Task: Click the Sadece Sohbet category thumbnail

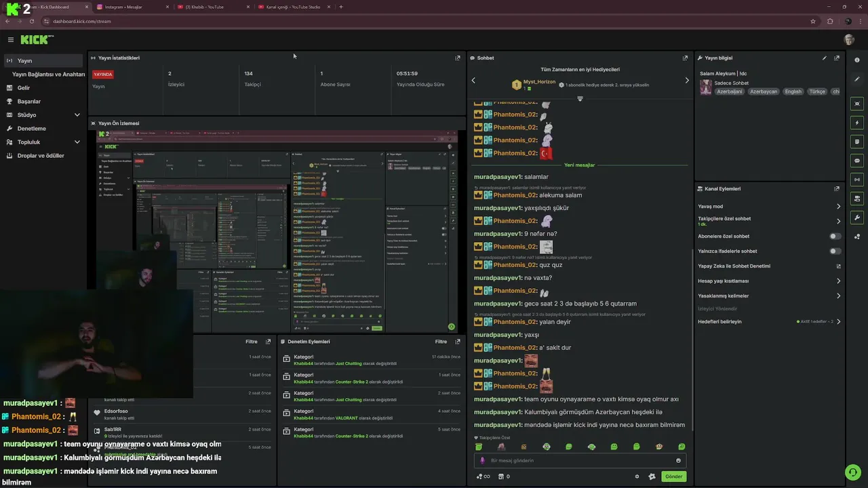Action: click(706, 87)
